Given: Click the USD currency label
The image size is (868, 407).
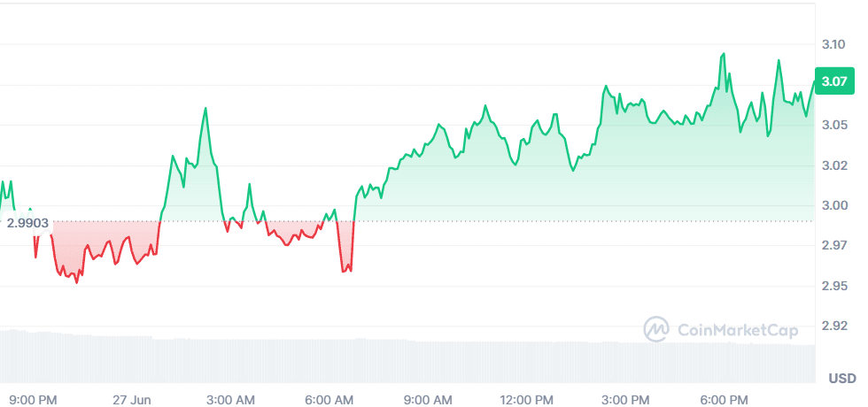Looking at the screenshot, I should click(x=841, y=379).
